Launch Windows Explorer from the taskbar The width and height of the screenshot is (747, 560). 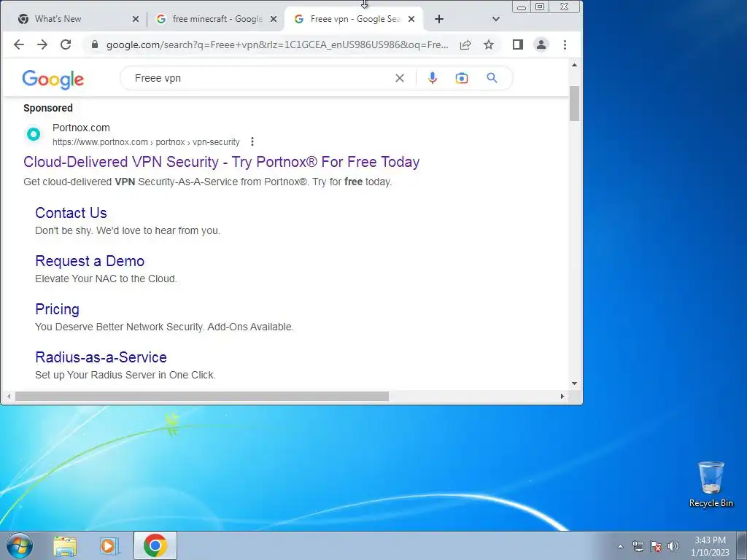(65, 545)
